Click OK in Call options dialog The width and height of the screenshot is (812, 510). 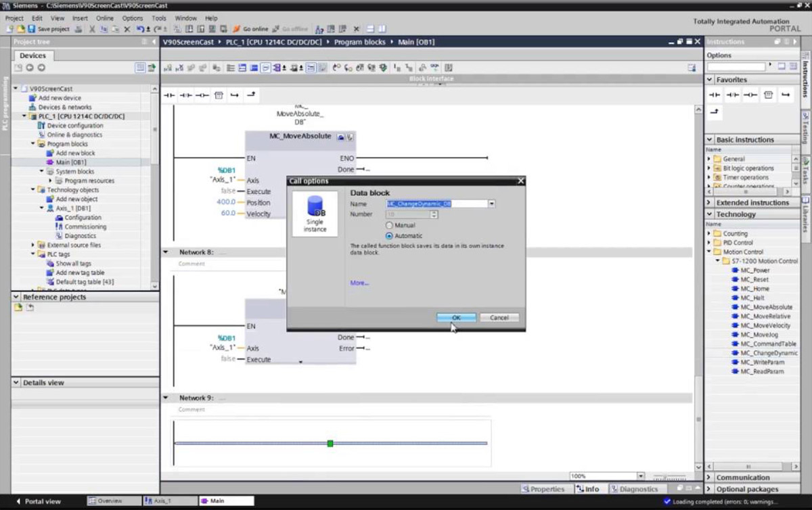point(456,318)
